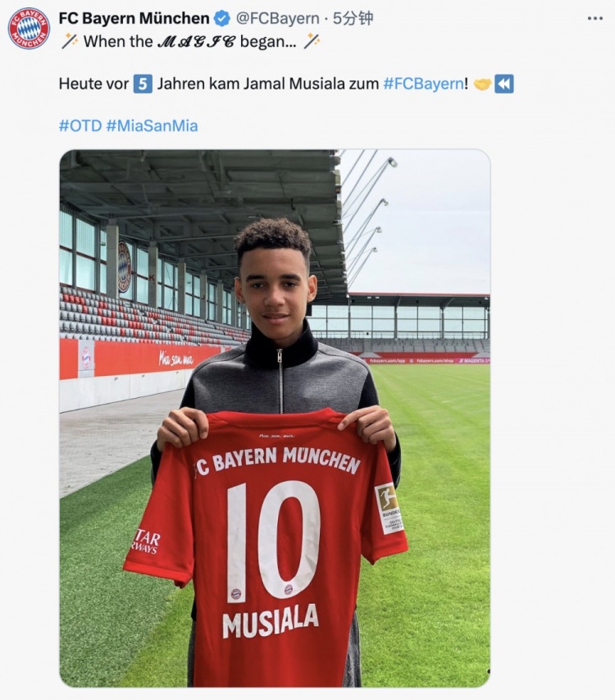Image resolution: width=615 pixels, height=700 pixels.
Task: Click the MUSIALA name on the shirt
Action: 271,621
